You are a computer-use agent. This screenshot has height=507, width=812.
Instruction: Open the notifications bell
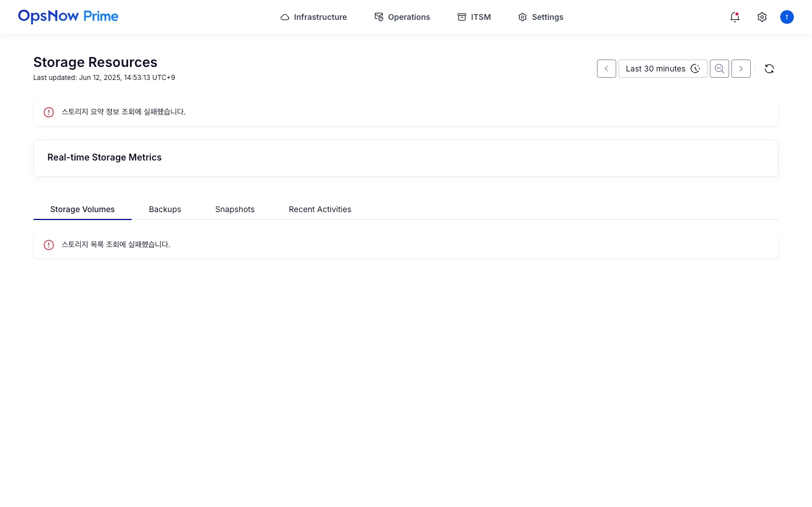click(735, 17)
